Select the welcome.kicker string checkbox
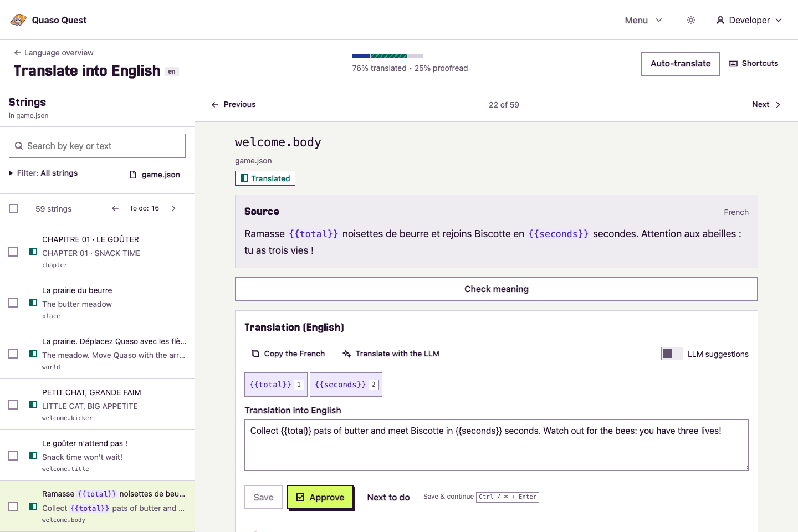The width and height of the screenshot is (798, 532). 13,405
